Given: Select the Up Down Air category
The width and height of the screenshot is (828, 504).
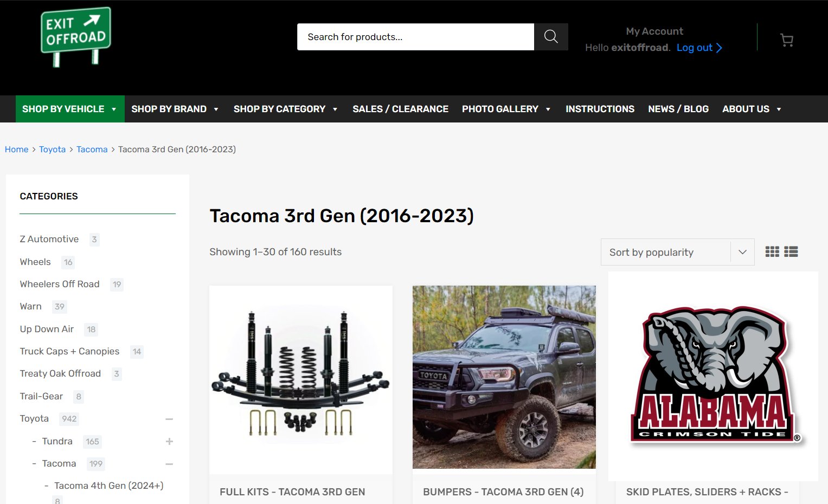Looking at the screenshot, I should coord(47,329).
